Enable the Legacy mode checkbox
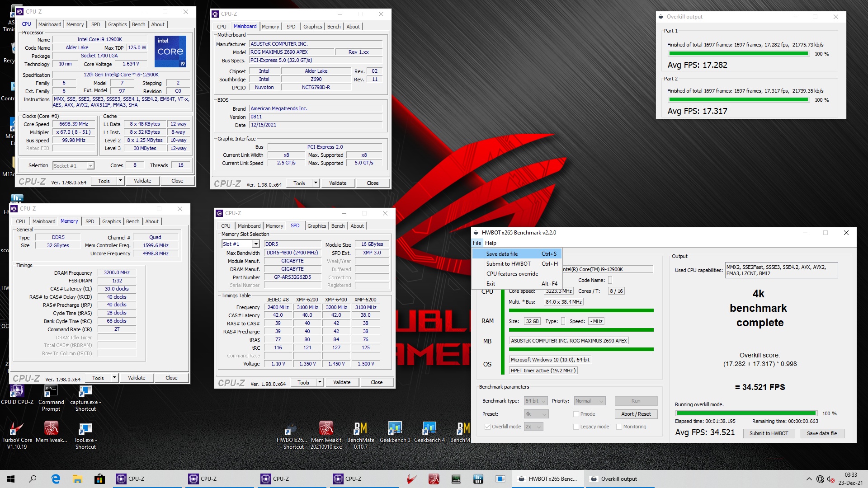The width and height of the screenshot is (868, 488). (576, 427)
